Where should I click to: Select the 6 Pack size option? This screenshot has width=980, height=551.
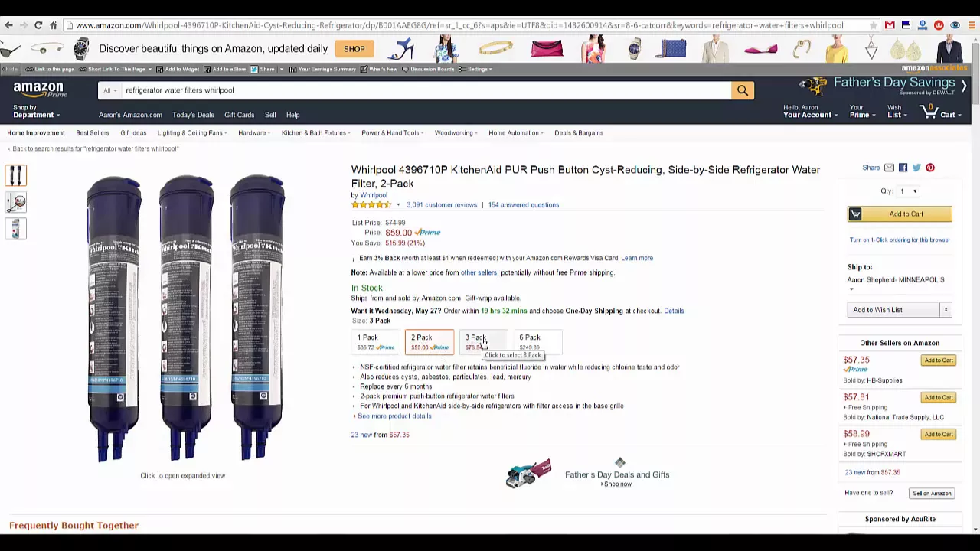pyautogui.click(x=537, y=342)
